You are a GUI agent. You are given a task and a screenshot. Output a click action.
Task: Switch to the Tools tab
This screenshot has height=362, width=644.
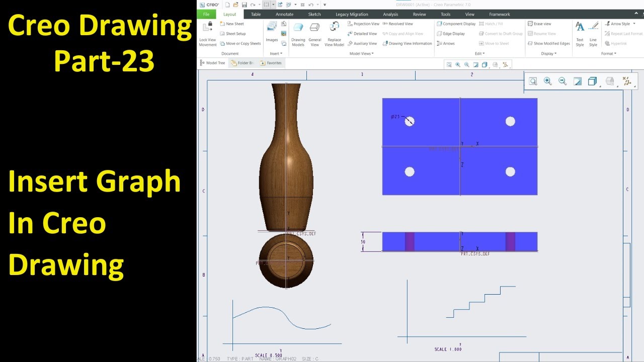(445, 14)
